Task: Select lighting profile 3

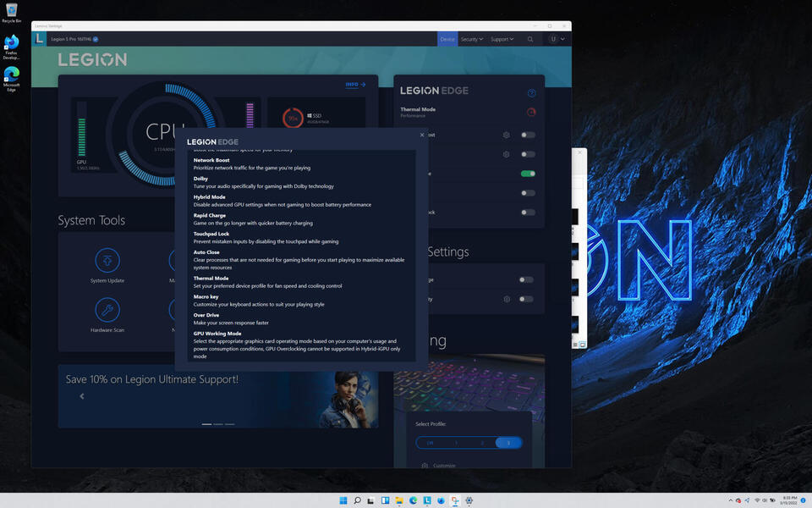Action: coord(508,443)
